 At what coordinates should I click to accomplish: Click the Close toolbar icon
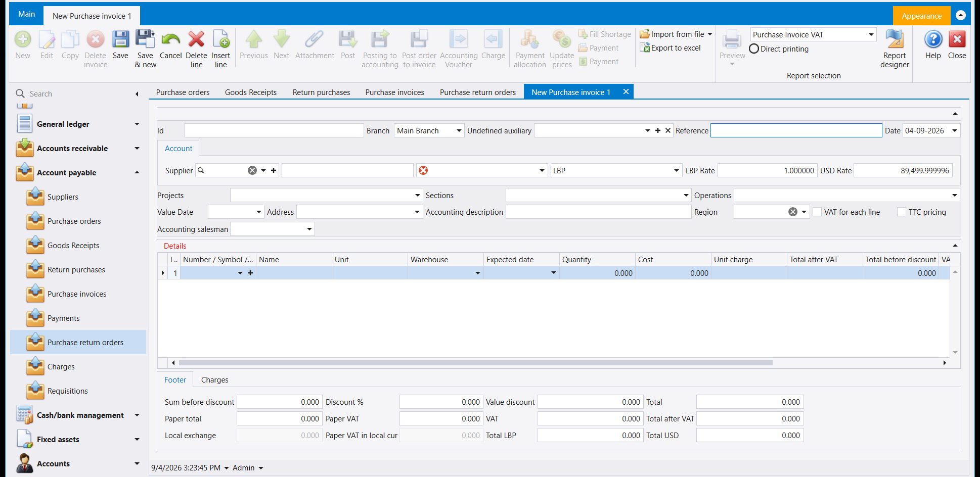957,39
